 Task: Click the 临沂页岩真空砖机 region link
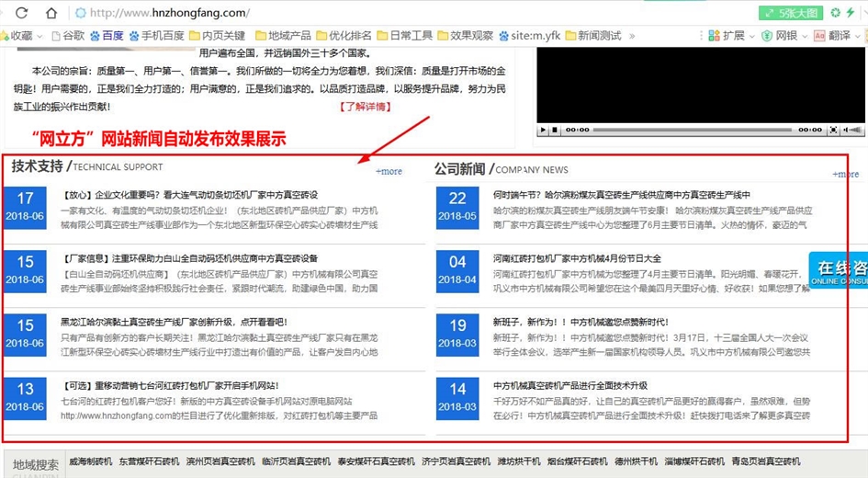pos(296,461)
